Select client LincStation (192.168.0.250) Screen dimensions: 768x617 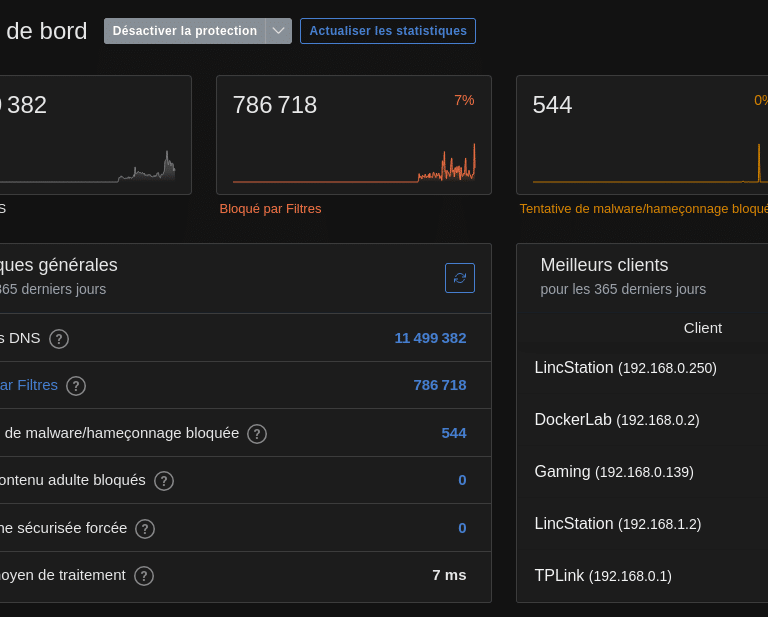(x=625, y=368)
